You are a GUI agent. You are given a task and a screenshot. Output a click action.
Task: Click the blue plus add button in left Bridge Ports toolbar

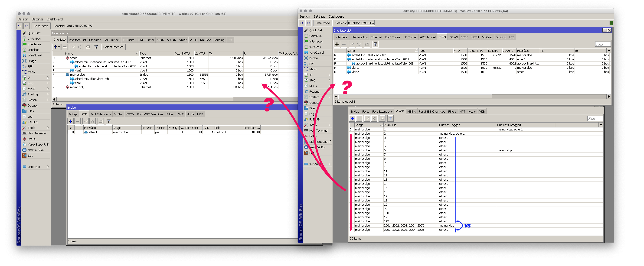click(x=71, y=121)
